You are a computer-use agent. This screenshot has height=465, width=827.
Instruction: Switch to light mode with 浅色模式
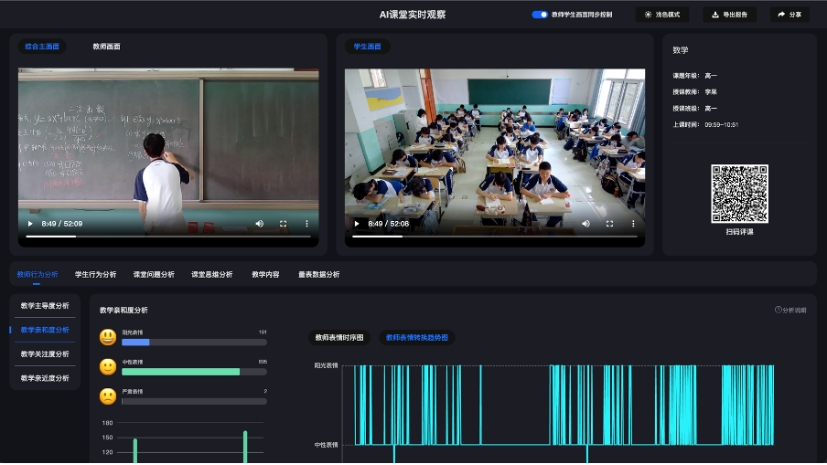point(662,15)
